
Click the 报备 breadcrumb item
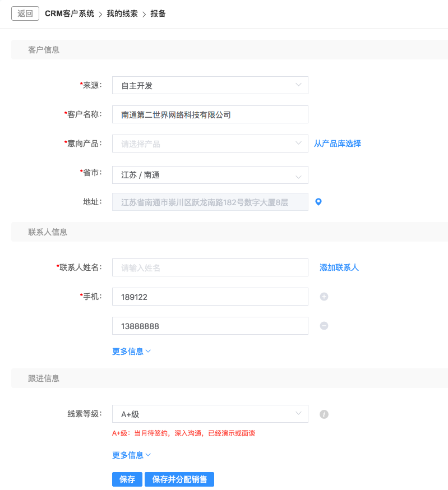158,14
